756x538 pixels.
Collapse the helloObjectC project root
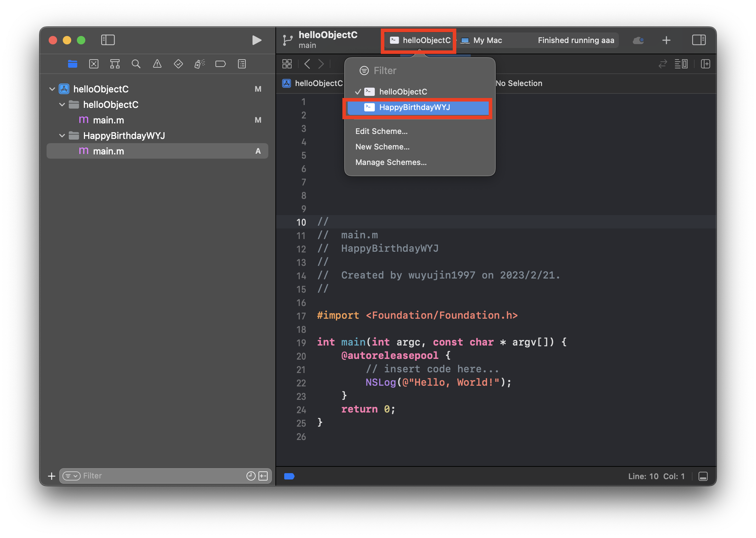point(52,89)
